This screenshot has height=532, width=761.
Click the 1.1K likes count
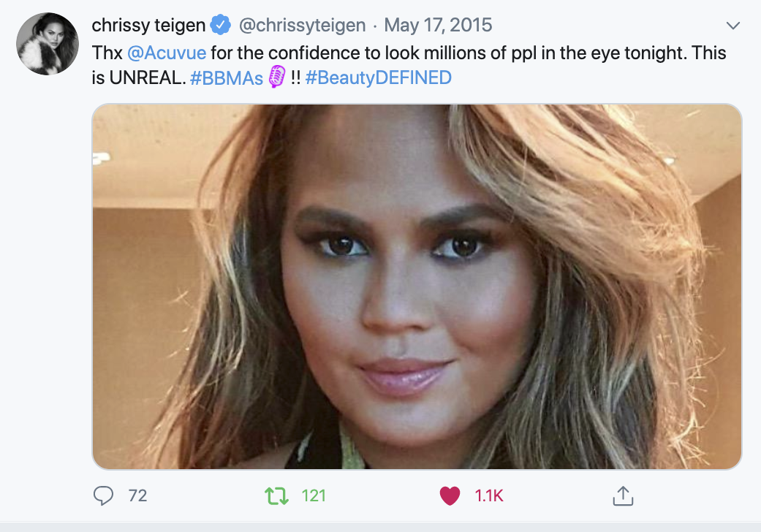pos(489,496)
